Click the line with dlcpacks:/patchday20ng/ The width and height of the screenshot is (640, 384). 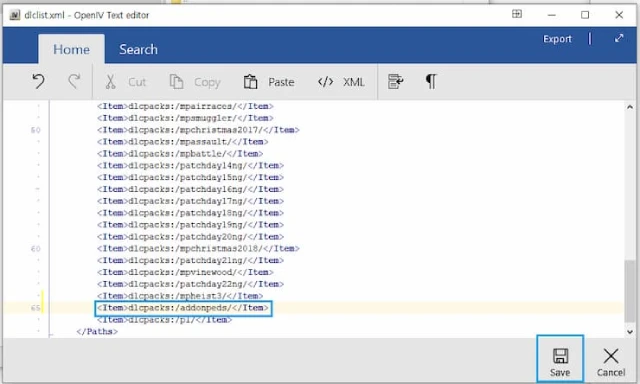click(x=190, y=237)
